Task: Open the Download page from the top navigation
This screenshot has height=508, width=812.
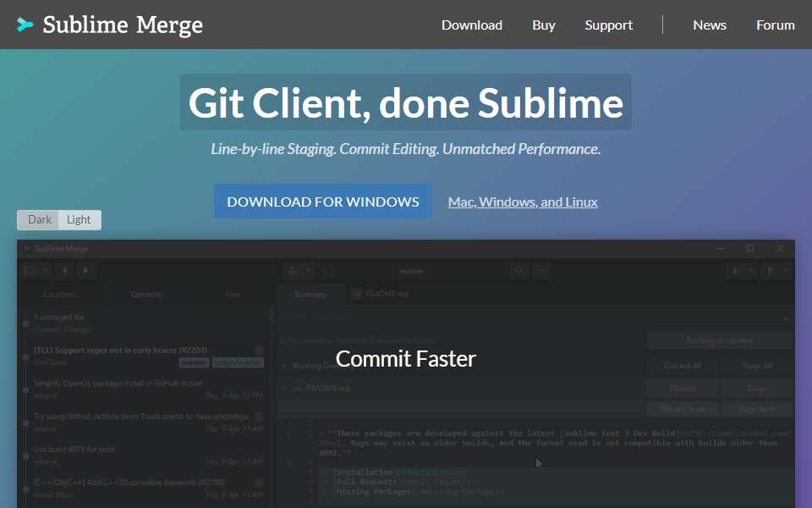Action: 471,25
